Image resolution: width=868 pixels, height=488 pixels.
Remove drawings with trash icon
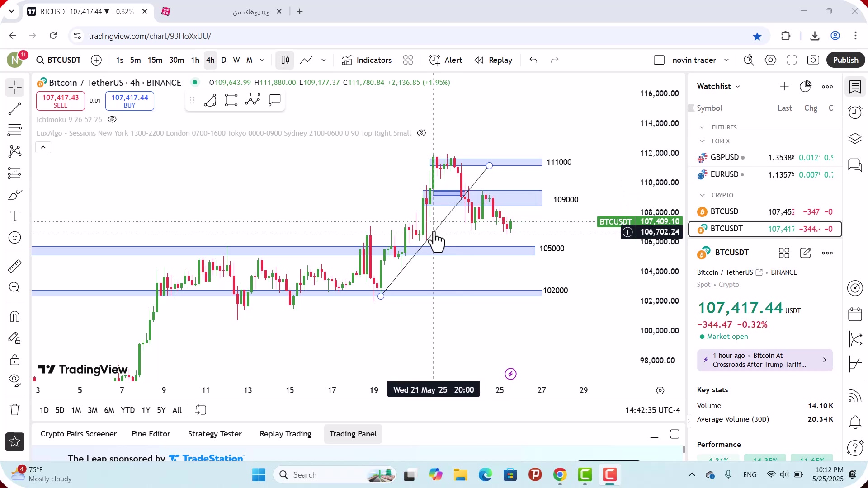tap(15, 410)
